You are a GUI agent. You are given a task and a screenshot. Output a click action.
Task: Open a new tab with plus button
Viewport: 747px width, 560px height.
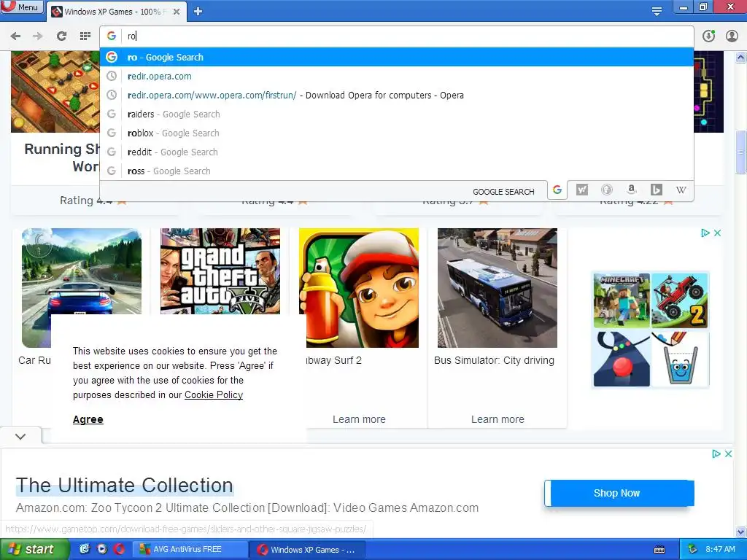(x=198, y=12)
